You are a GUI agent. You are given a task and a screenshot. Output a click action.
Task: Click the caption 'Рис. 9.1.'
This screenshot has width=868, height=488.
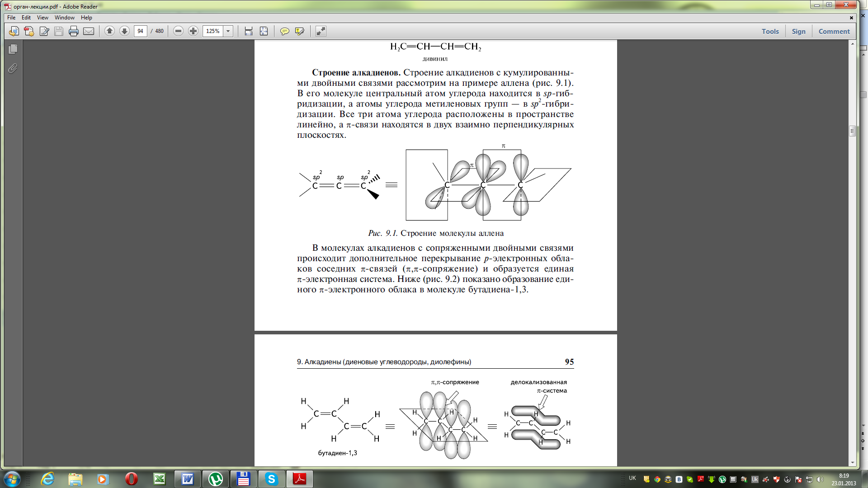382,233
